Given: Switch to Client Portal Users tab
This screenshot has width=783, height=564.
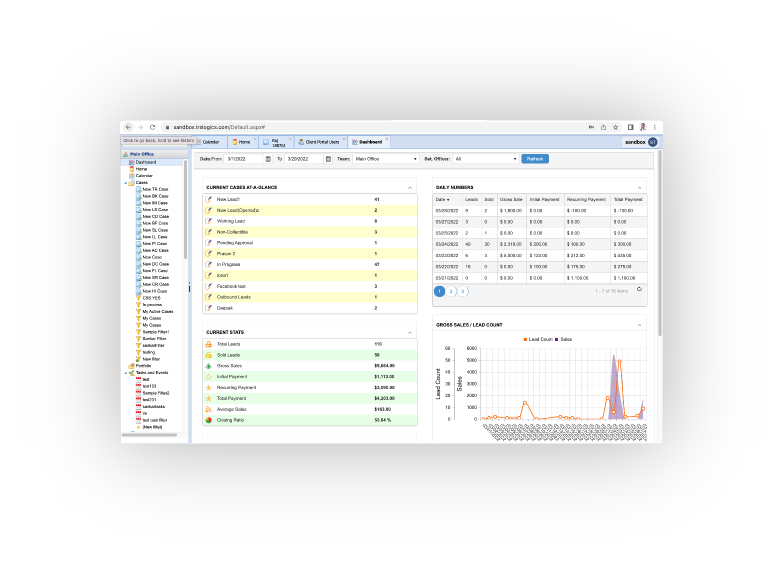Looking at the screenshot, I should click(319, 142).
